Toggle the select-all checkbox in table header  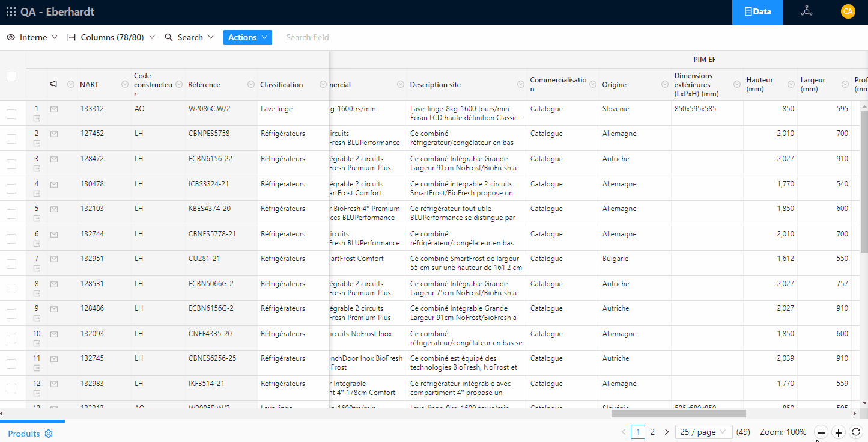click(11, 76)
